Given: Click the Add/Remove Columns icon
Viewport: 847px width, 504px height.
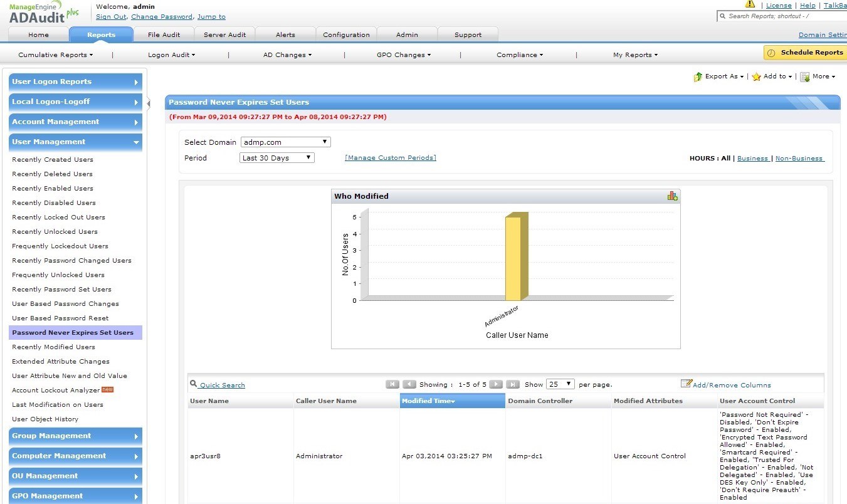Looking at the screenshot, I should click(686, 384).
